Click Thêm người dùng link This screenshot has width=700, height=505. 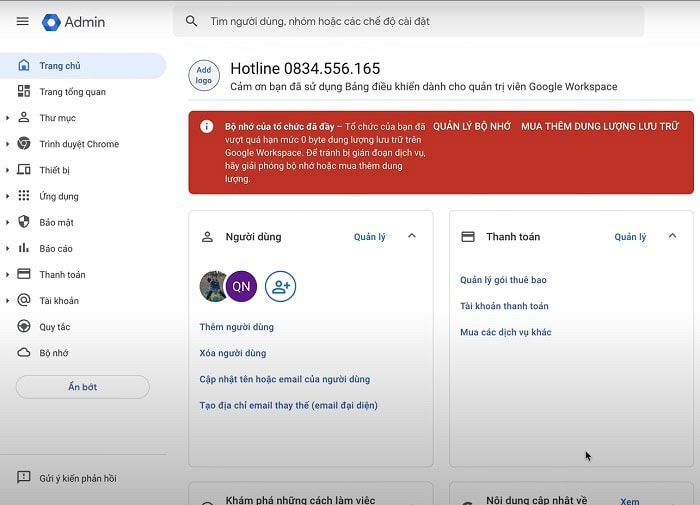tap(237, 327)
